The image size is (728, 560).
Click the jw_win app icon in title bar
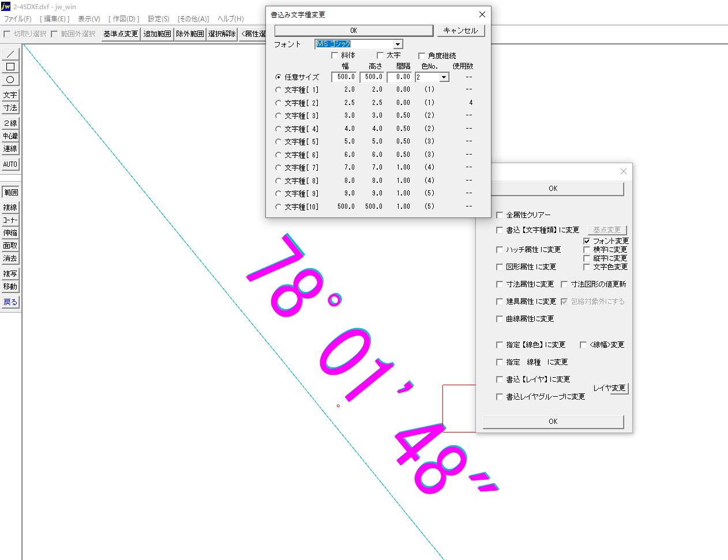click(6, 6)
